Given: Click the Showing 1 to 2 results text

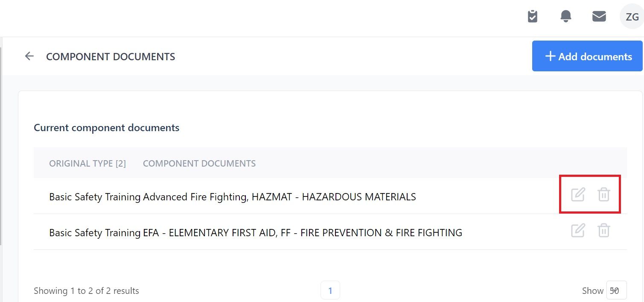Looking at the screenshot, I should click(86, 291).
